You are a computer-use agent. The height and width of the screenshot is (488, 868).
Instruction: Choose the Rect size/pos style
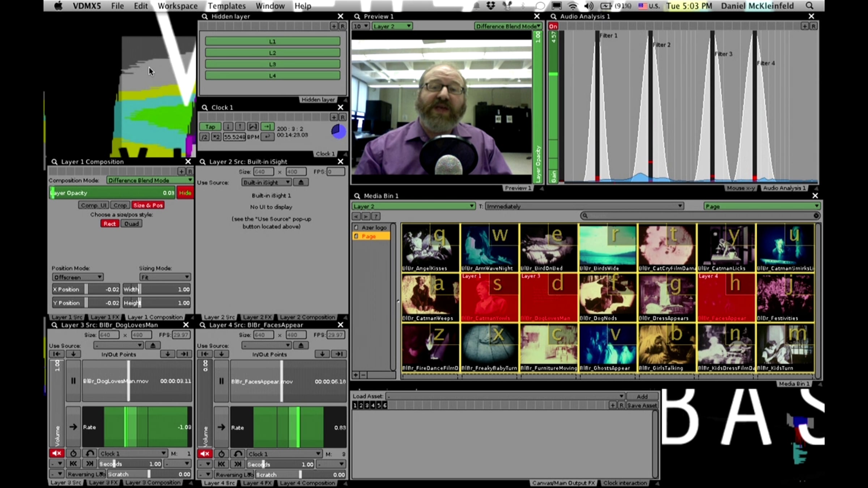[x=110, y=224]
